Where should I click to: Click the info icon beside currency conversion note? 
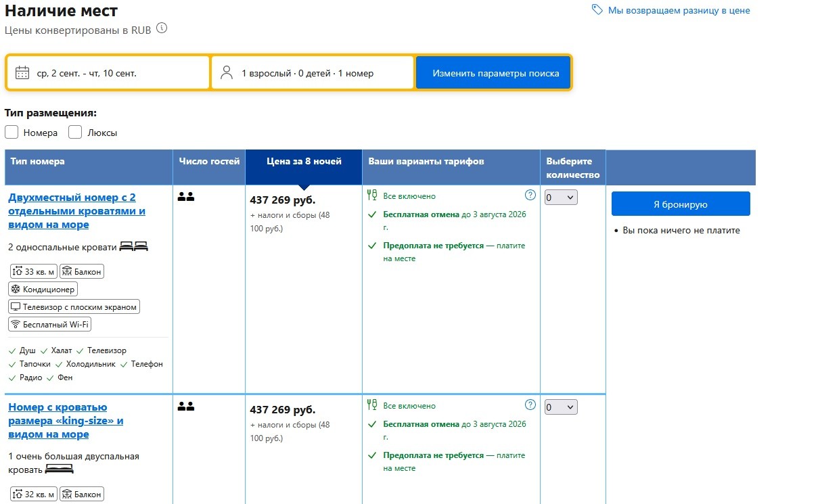tap(161, 29)
